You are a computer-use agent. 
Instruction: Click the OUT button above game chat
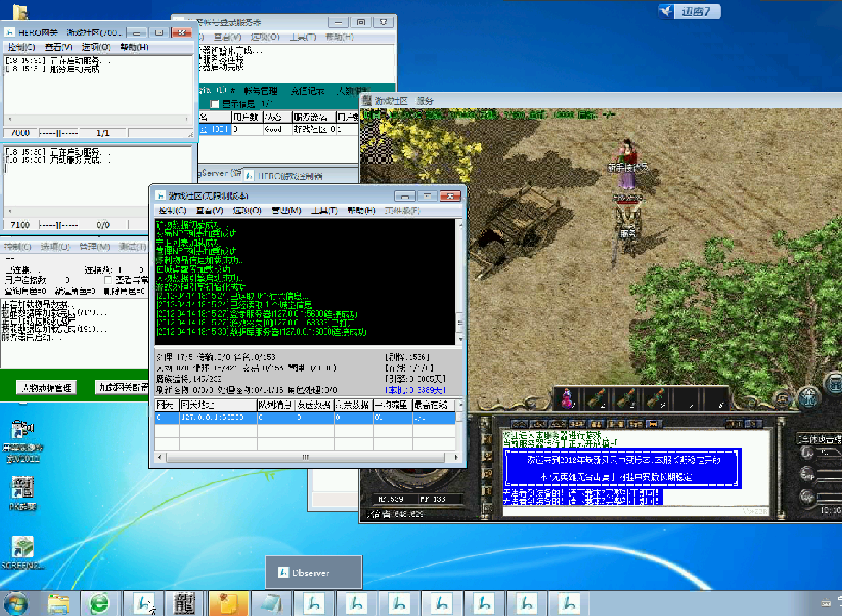click(x=734, y=424)
